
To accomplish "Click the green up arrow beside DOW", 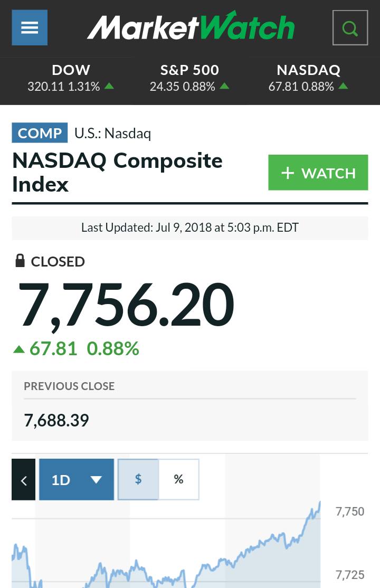I will click(x=109, y=86).
